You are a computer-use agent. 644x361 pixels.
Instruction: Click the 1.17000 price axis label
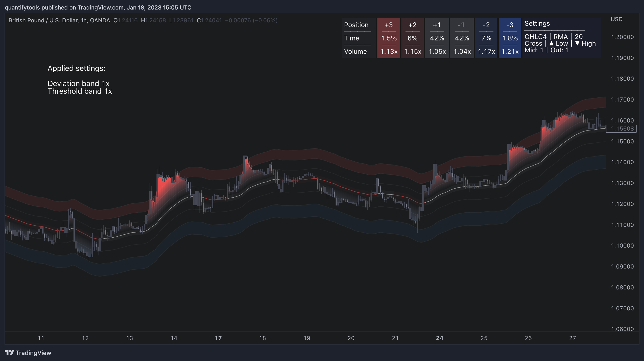point(622,99)
